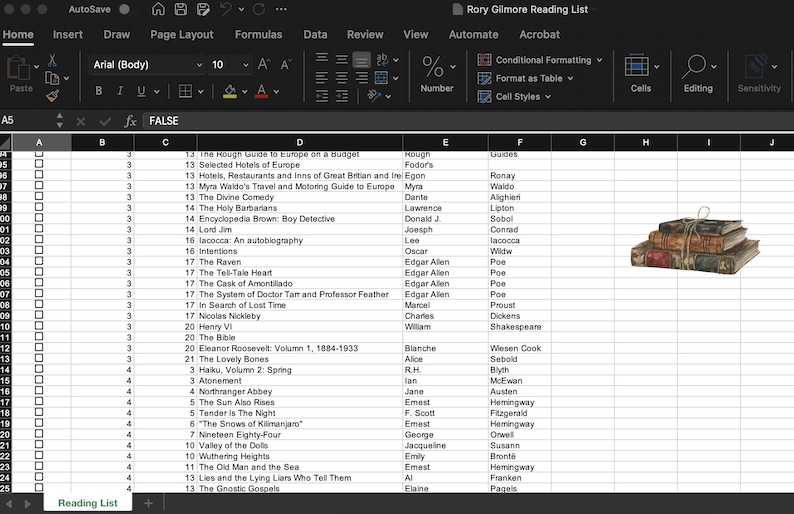Viewport: 794px width, 514px height.
Task: Click the Format Painter brush icon
Action: coord(52,95)
